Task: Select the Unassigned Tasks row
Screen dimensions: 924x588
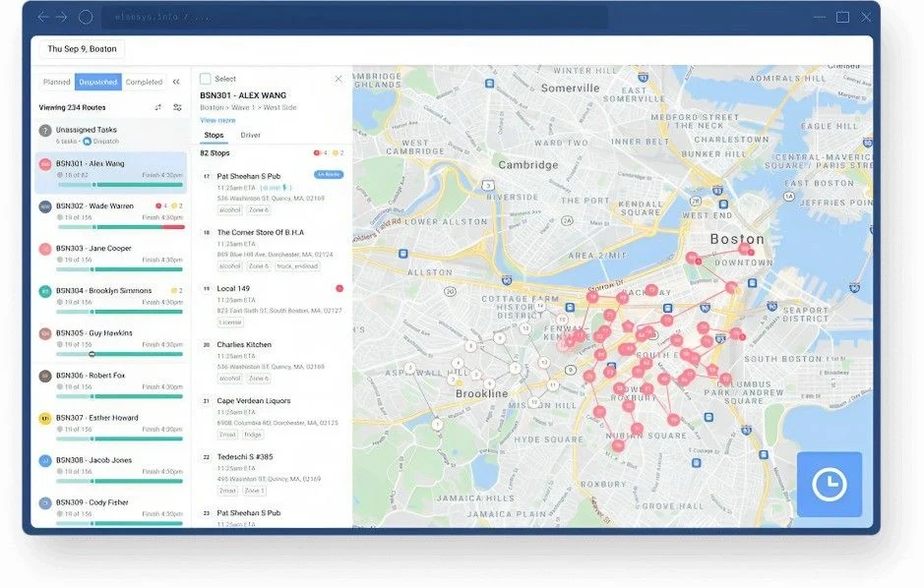Action: (111, 135)
